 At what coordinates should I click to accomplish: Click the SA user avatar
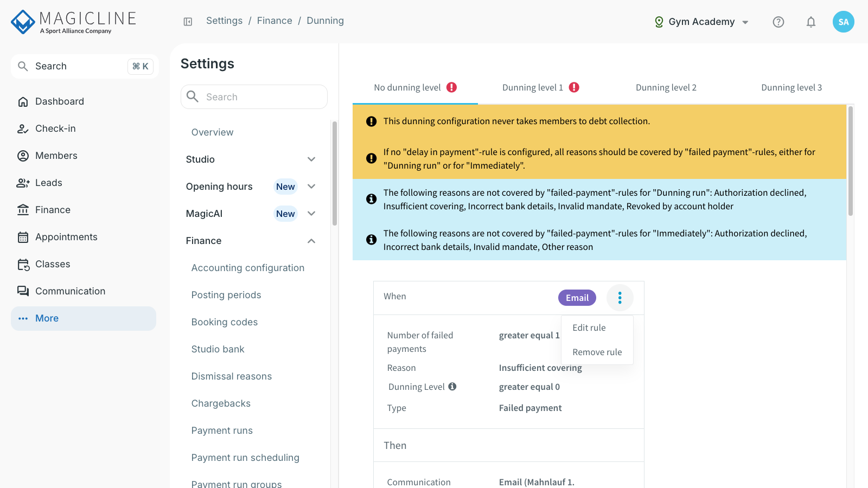pyautogui.click(x=844, y=22)
